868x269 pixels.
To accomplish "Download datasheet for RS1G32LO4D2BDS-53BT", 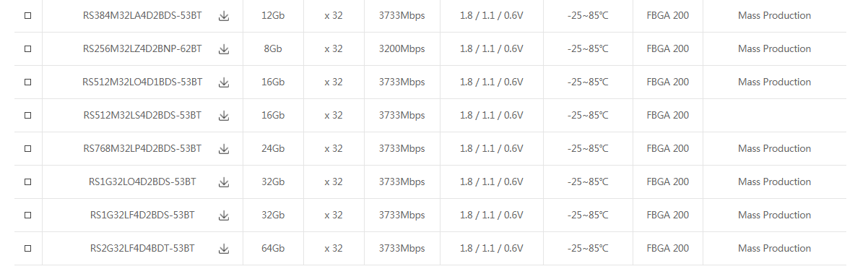I will pos(224,182).
